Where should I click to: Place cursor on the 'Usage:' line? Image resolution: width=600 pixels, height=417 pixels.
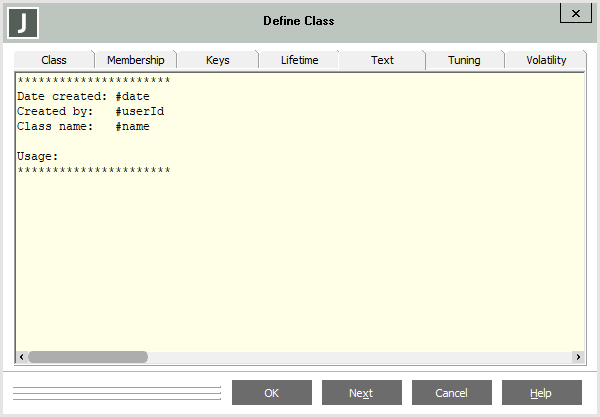[38, 157]
